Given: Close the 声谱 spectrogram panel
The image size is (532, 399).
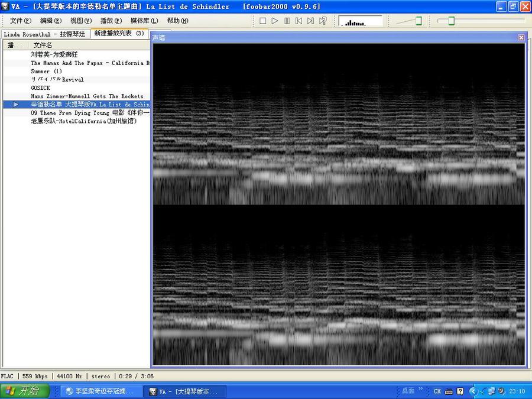Looking at the screenshot, I should pos(521,38).
